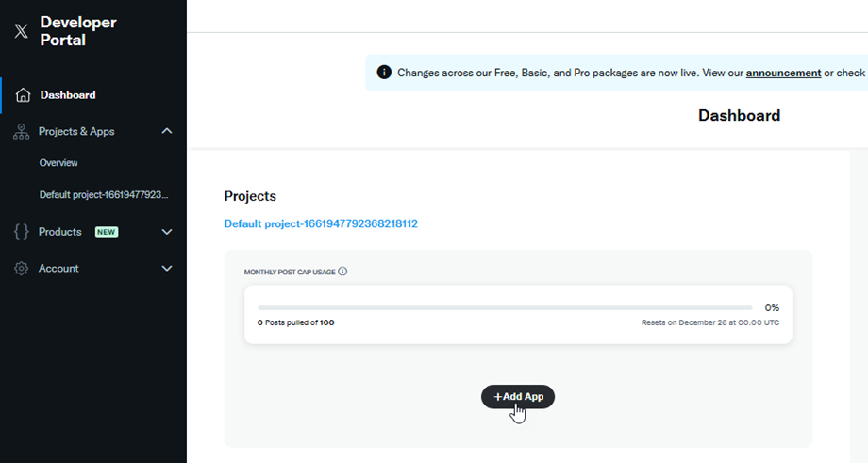Click info icon beside Monthly Post Cap Usage

tap(342, 272)
